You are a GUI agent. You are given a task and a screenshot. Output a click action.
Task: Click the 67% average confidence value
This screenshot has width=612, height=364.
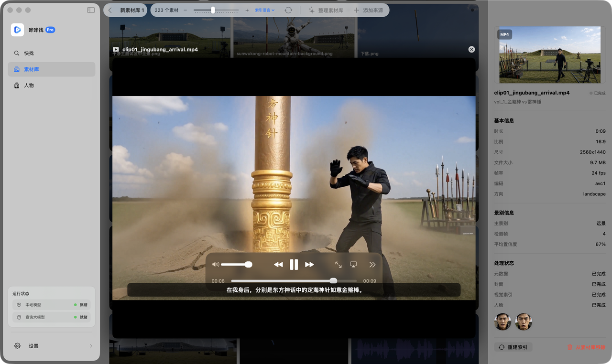click(601, 244)
